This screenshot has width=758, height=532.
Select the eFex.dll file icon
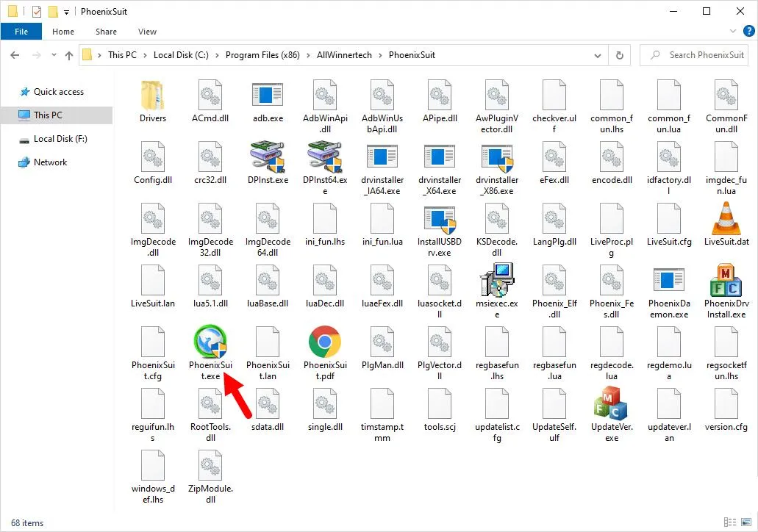pos(554,157)
